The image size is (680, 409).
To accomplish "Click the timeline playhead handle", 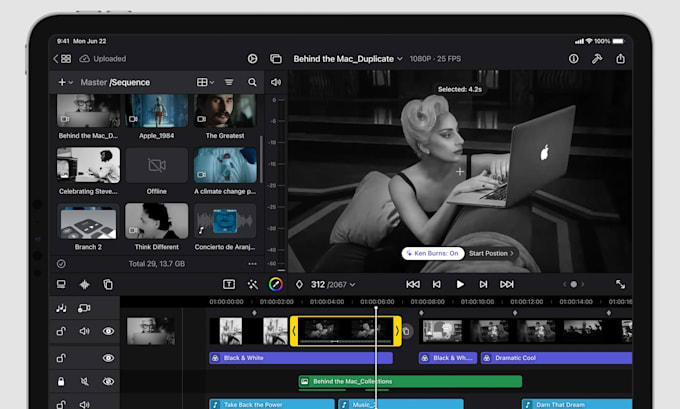I will point(376,308).
